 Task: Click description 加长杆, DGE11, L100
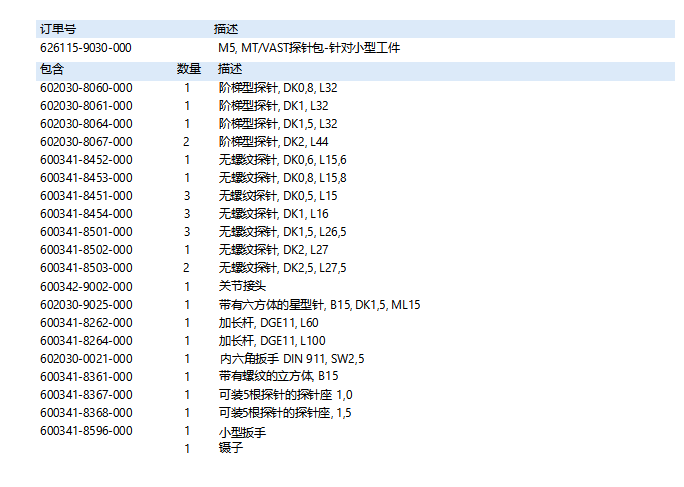pyautogui.click(x=272, y=340)
